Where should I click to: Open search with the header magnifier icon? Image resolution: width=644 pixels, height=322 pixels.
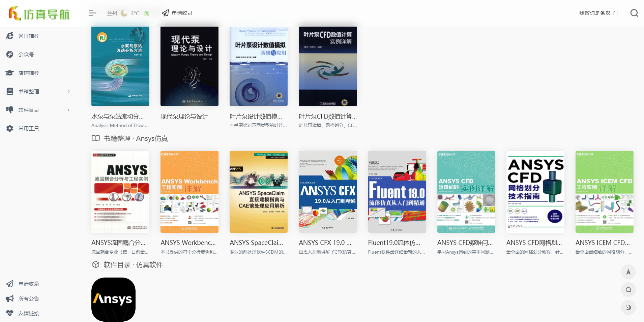pos(634,13)
